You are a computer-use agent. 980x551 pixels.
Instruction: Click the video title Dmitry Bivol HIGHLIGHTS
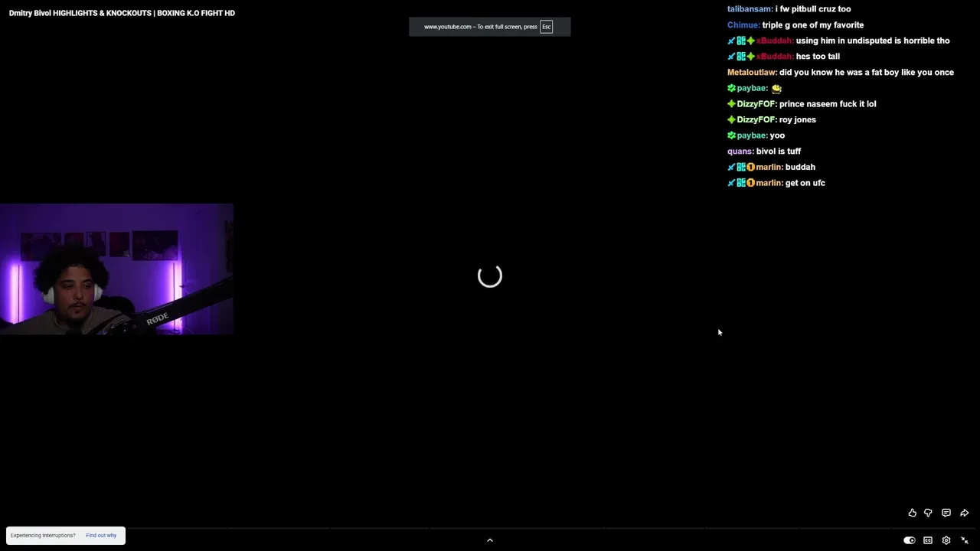point(122,13)
